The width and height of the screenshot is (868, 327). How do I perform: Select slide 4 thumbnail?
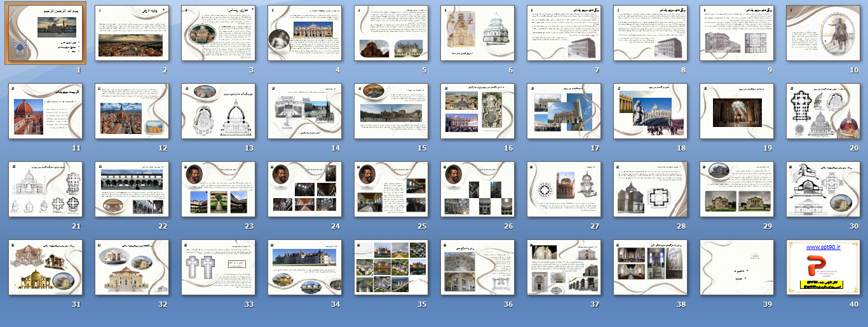point(304,34)
